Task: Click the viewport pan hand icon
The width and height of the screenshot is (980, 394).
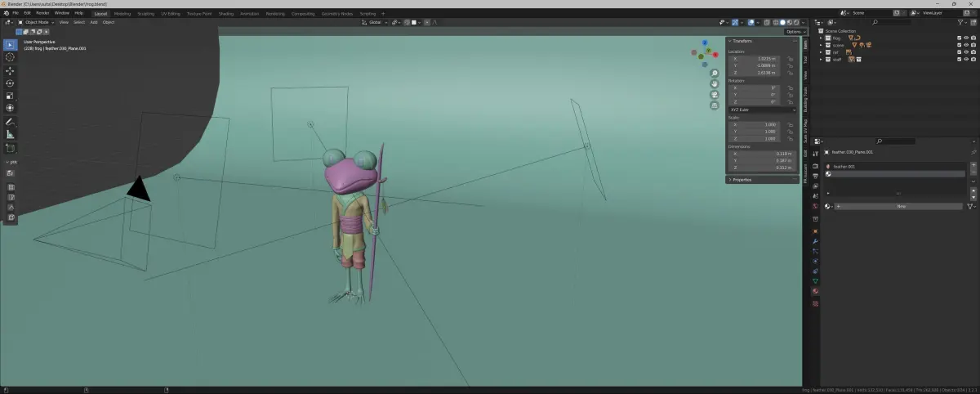Action: tap(715, 84)
